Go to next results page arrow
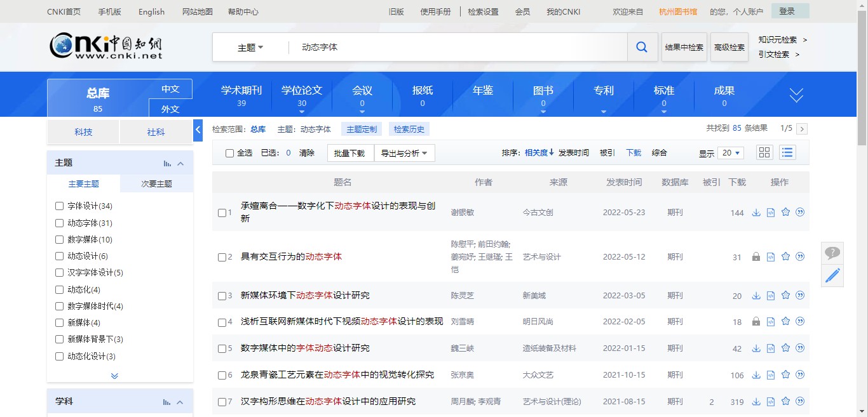Screen dimensions: 868x417 tap(802, 129)
